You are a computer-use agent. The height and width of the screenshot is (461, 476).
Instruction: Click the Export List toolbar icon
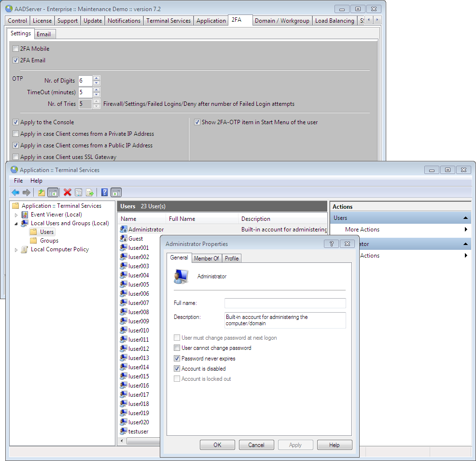pos(89,192)
